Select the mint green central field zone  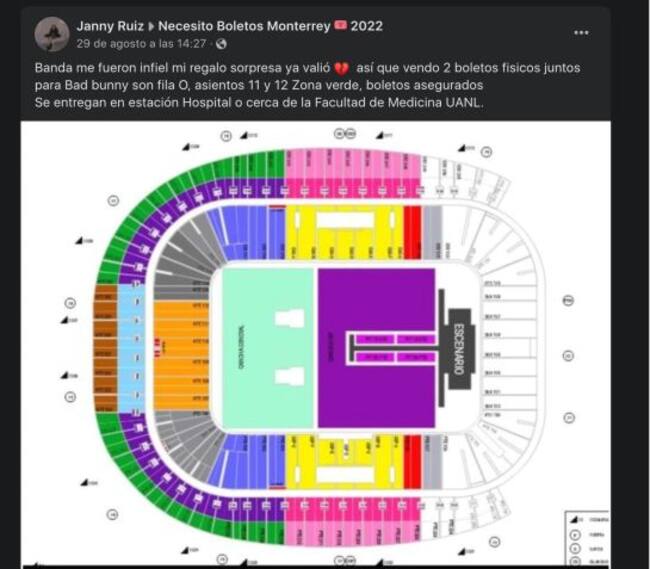266,348
